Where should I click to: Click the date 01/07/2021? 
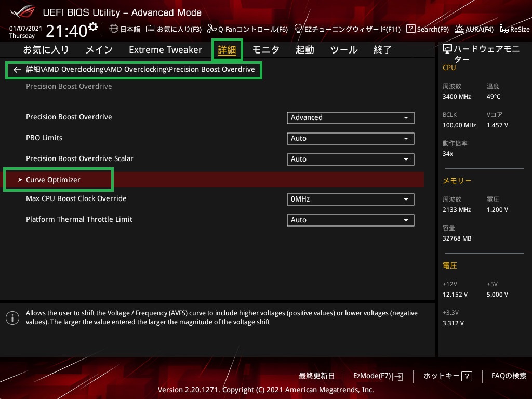(x=26, y=29)
